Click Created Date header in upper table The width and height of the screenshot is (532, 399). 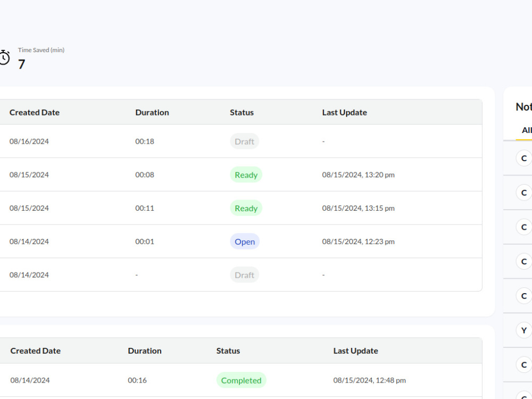(34, 112)
